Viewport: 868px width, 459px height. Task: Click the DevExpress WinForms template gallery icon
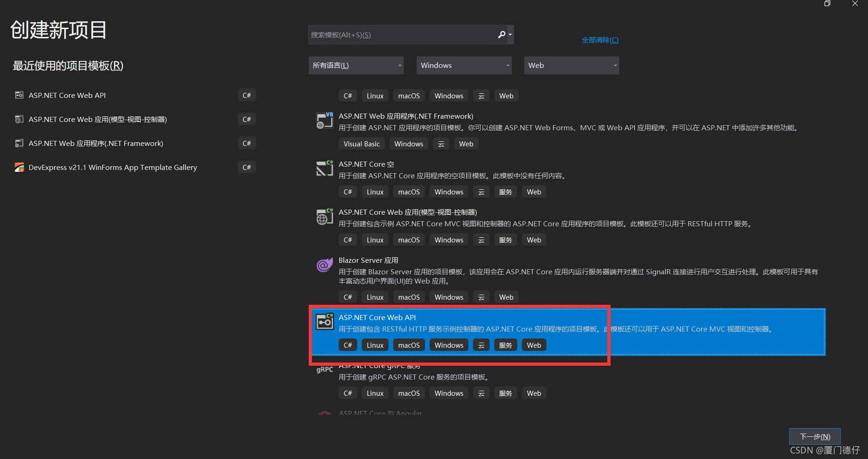pyautogui.click(x=19, y=167)
